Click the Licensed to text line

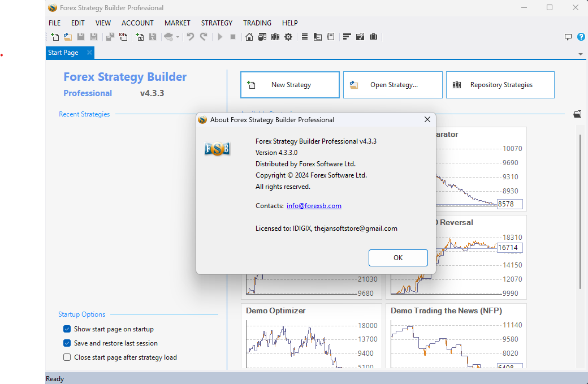tap(326, 228)
